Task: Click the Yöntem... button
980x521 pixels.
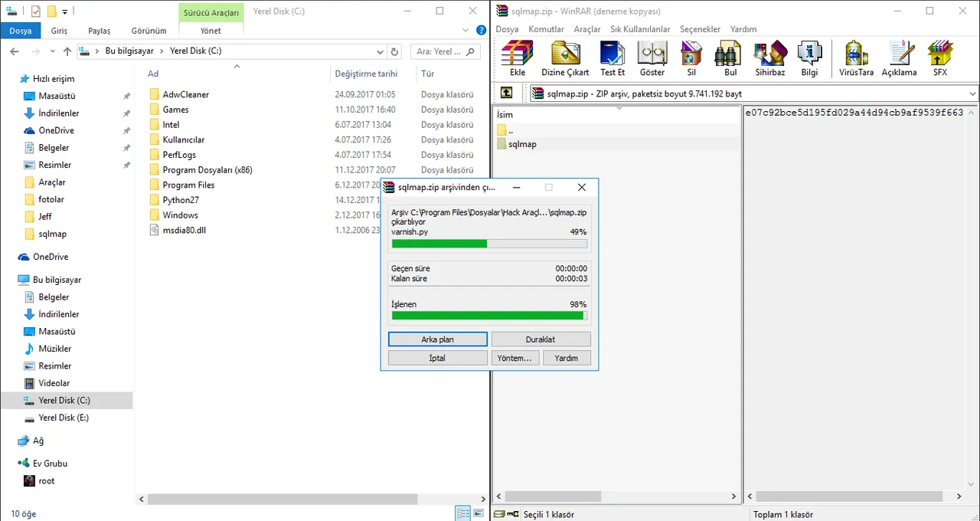Action: click(514, 358)
